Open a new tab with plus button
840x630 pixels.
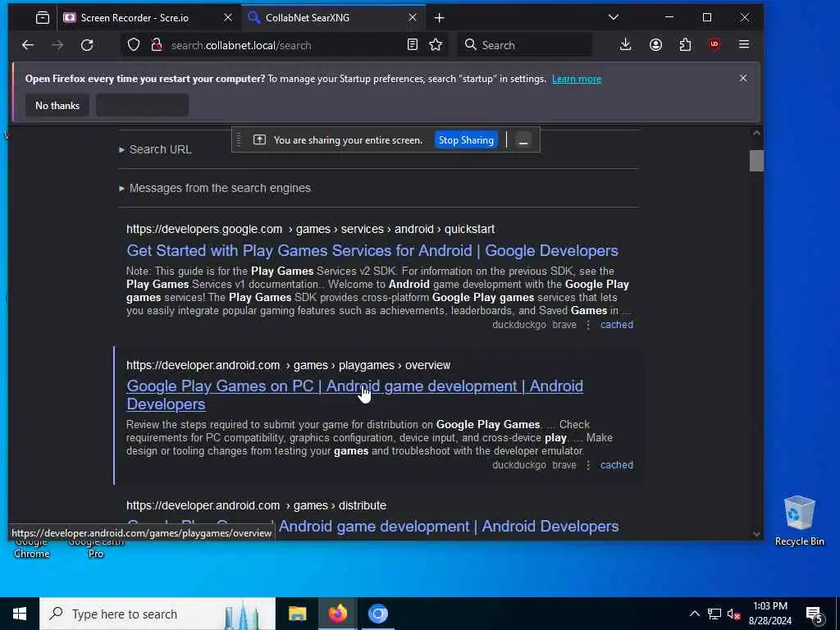(440, 18)
